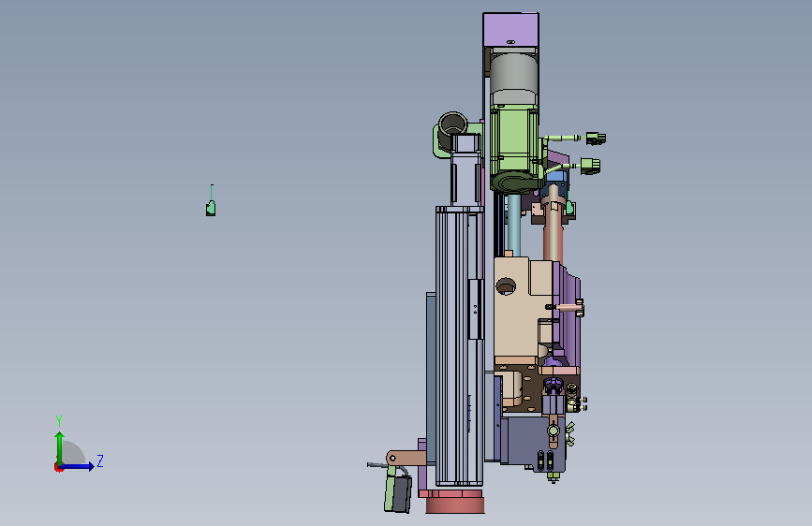This screenshot has height=526, width=812.
Task: Click the lower green cable connector plug
Action: pyautogui.click(x=591, y=167)
